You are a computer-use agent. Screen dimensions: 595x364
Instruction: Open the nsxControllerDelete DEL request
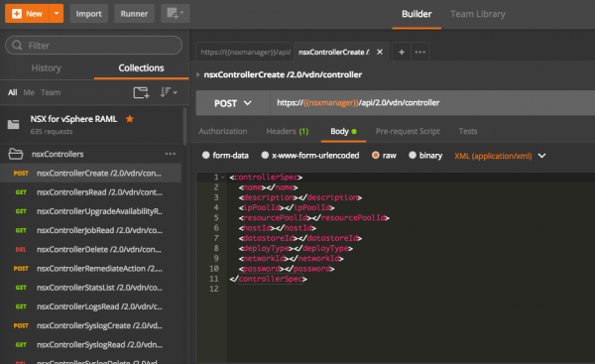click(x=90, y=249)
